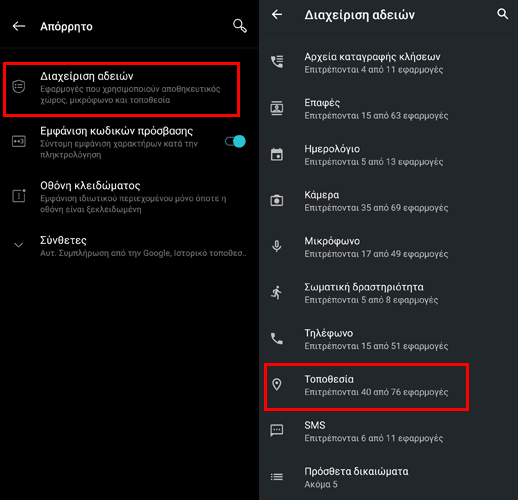Expand the Σύνθετες section chevron
The image size is (518, 500).
19,245
